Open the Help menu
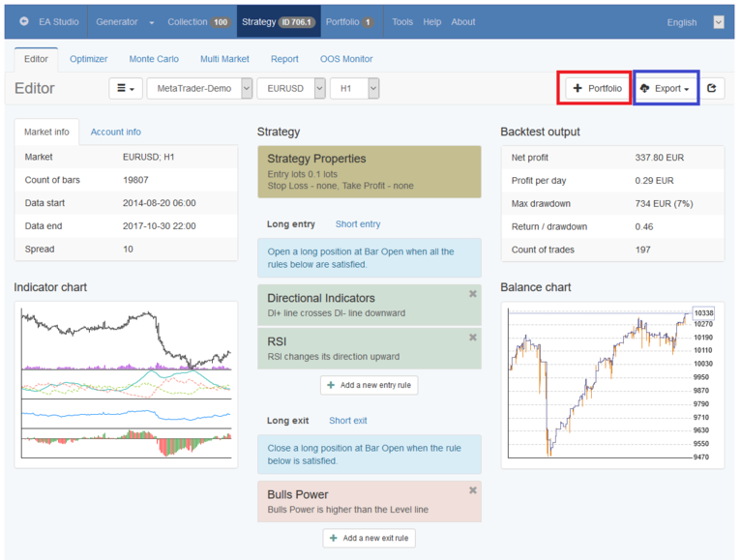 [x=432, y=21]
